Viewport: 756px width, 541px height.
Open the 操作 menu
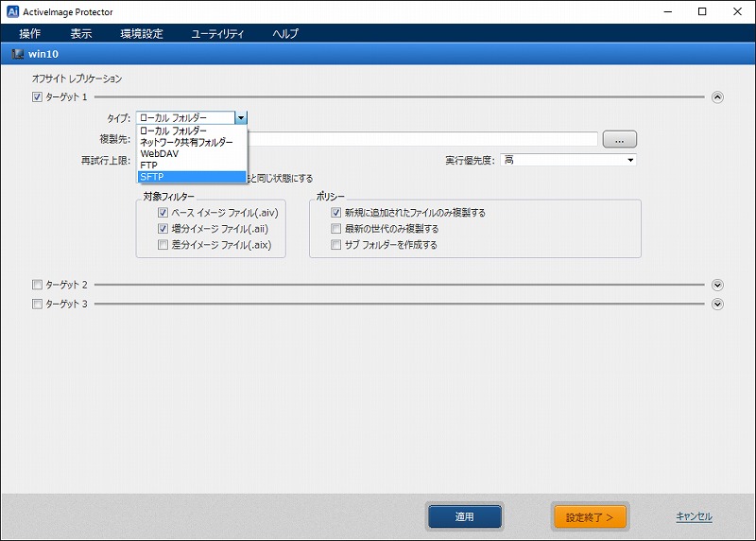pyautogui.click(x=30, y=34)
